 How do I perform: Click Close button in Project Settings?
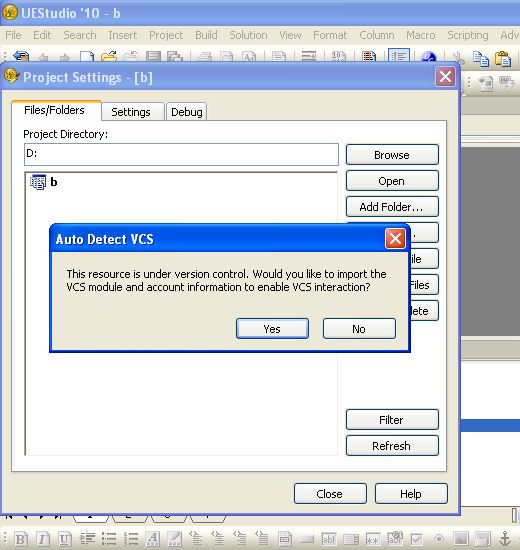point(330,494)
